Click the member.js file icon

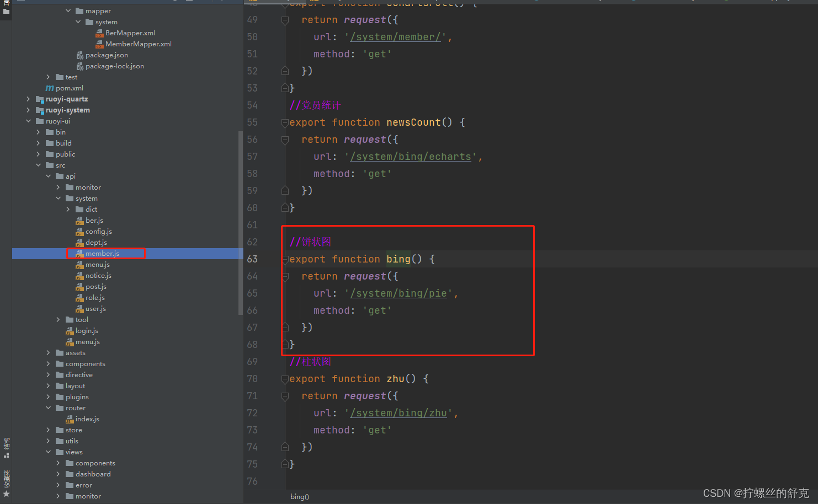coord(79,254)
